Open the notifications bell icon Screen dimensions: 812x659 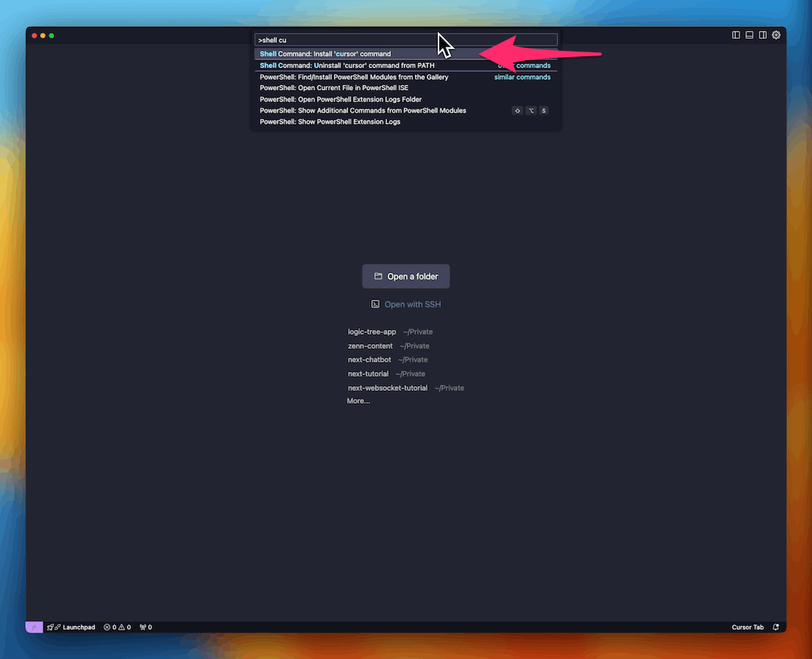[x=776, y=626]
